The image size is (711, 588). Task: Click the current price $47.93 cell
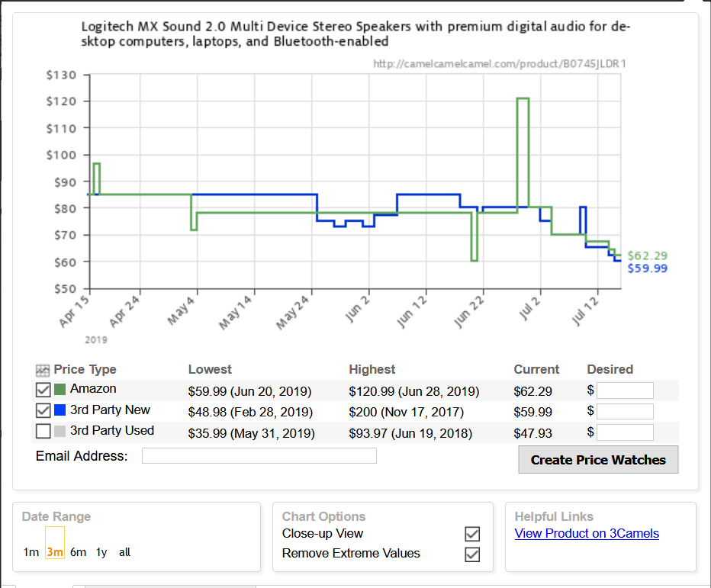coord(532,433)
